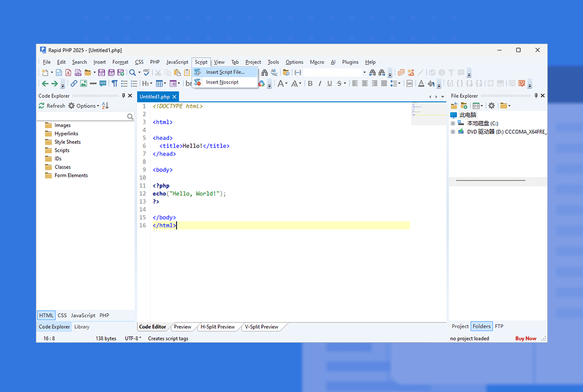This screenshot has width=583, height=392.
Task: Click the Find binoculars icon
Action: pos(265,72)
